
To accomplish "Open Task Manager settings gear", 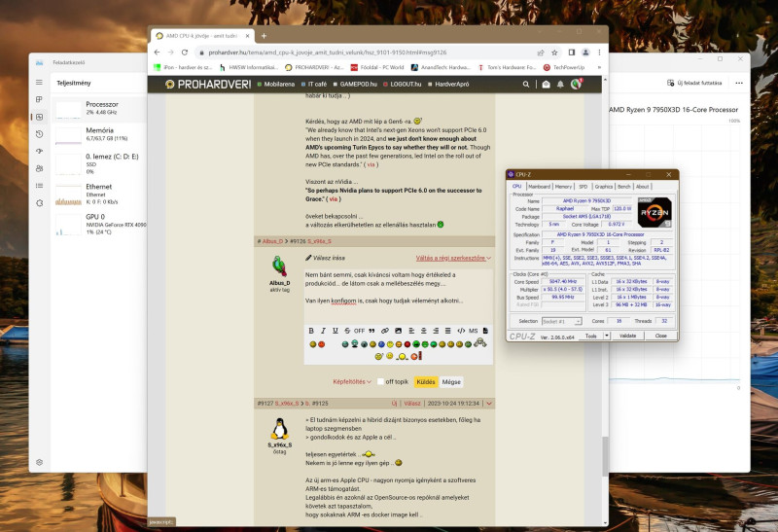I will coord(39,462).
